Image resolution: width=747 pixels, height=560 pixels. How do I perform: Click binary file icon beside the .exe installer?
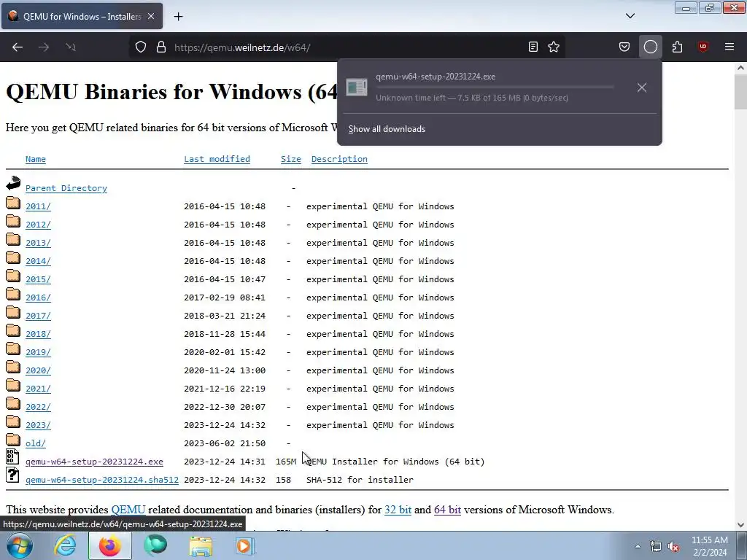click(12, 456)
